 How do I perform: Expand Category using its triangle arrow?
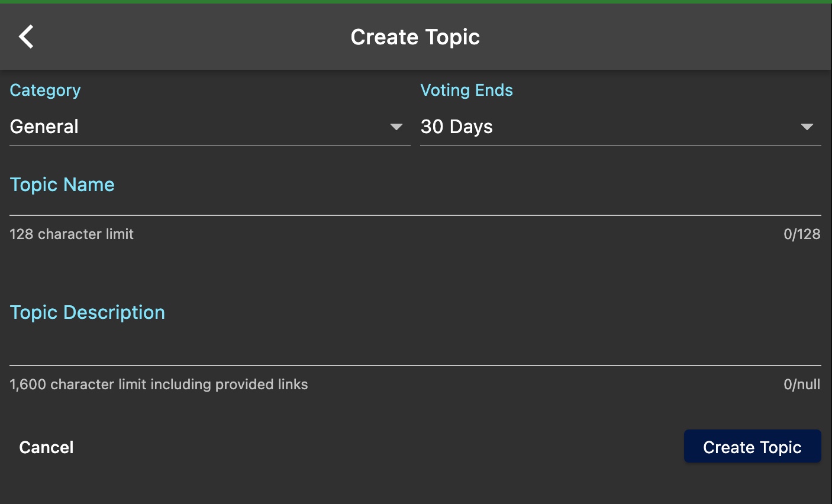click(396, 127)
